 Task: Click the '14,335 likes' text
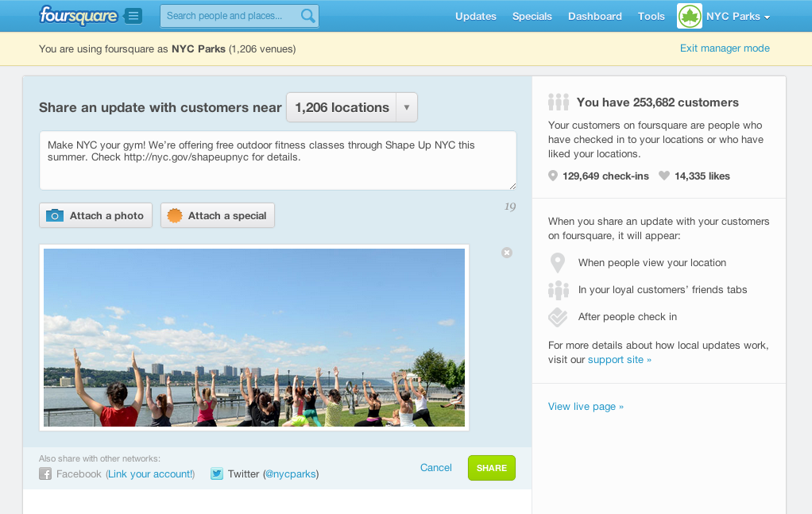coord(702,176)
